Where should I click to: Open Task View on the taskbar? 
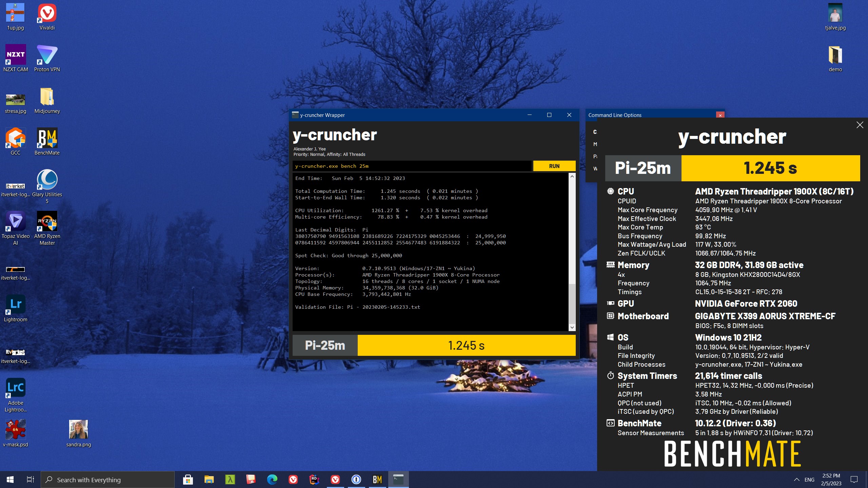point(31,480)
